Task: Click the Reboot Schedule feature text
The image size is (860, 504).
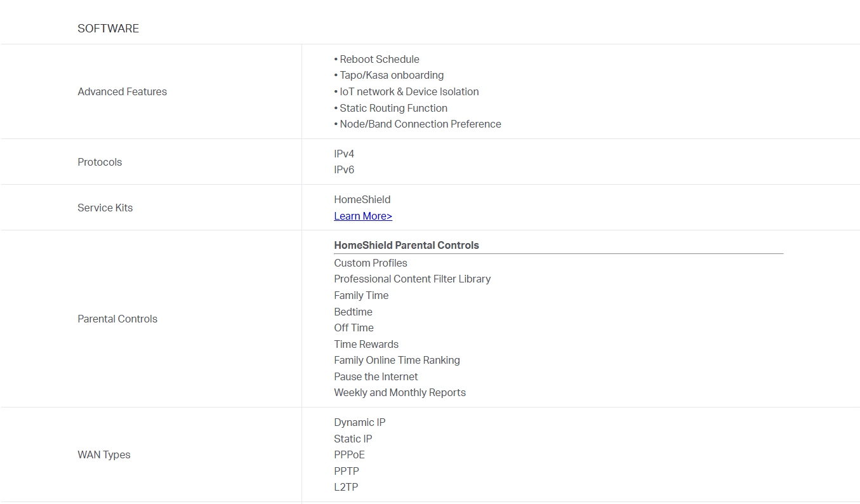Action: [x=379, y=59]
